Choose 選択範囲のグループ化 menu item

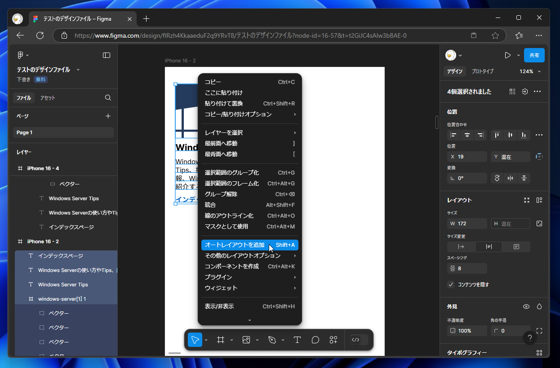point(250,173)
